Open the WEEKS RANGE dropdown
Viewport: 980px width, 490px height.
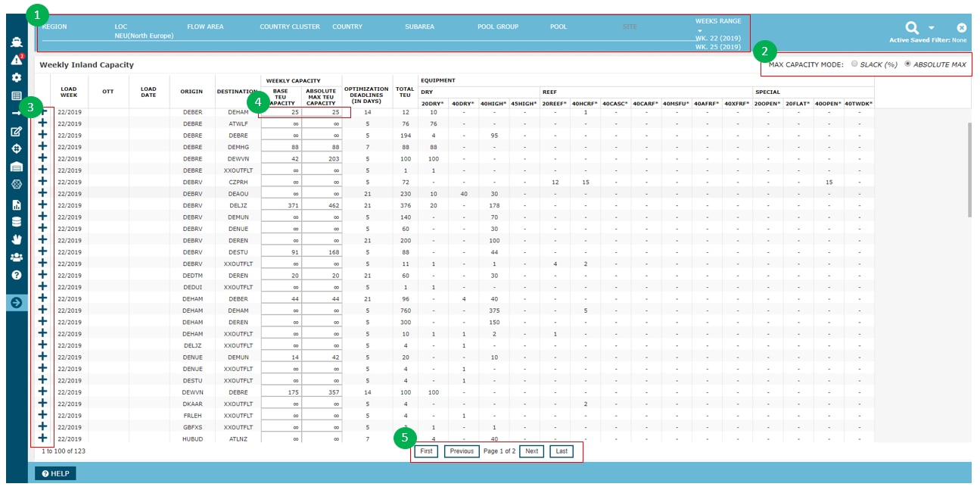[700, 30]
